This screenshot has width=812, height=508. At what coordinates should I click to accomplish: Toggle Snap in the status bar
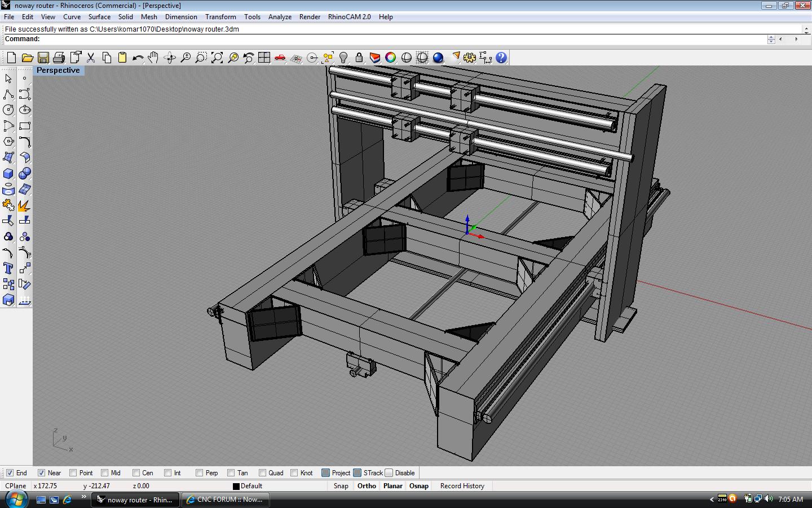(x=341, y=486)
